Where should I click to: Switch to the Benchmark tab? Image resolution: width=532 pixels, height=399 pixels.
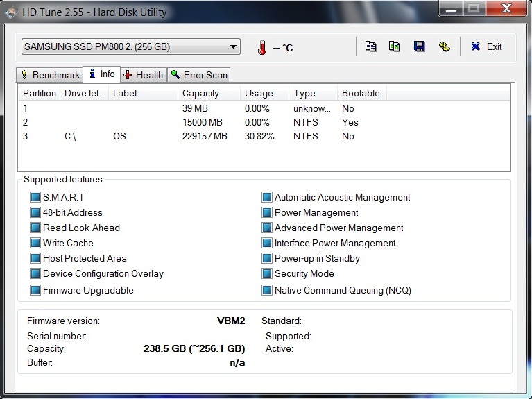click(50, 75)
